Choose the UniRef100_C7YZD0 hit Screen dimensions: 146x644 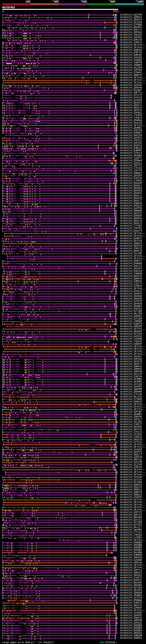(131, 226)
